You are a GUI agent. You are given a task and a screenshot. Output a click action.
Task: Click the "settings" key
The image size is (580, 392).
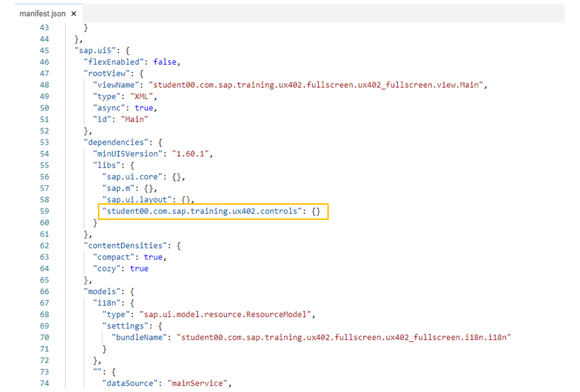(125, 326)
